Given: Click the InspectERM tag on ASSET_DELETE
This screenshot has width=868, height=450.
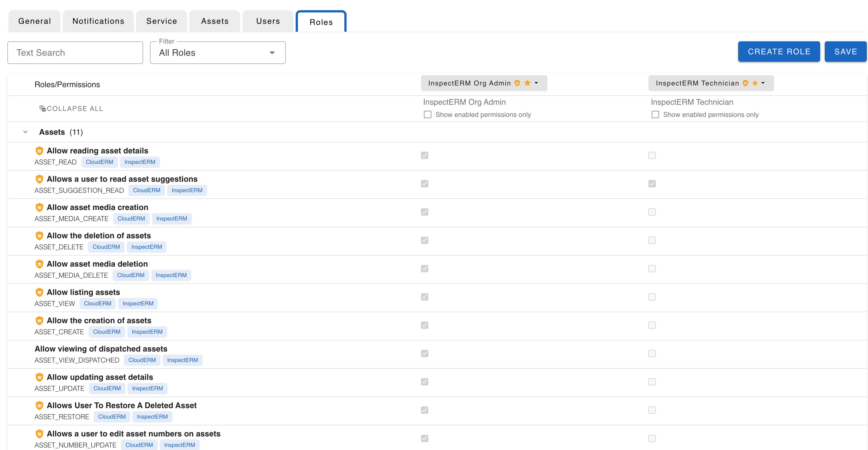Looking at the screenshot, I should (x=147, y=247).
